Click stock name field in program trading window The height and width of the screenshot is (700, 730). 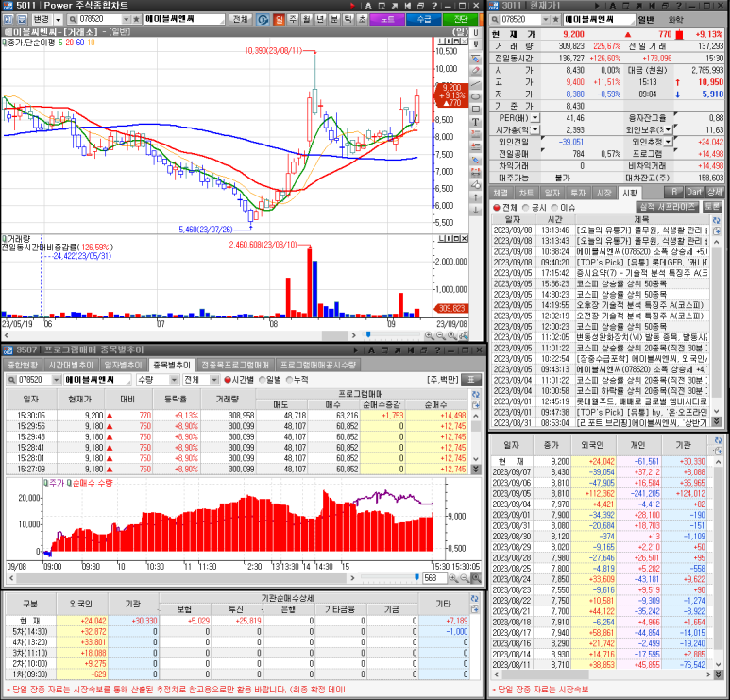click(97, 380)
